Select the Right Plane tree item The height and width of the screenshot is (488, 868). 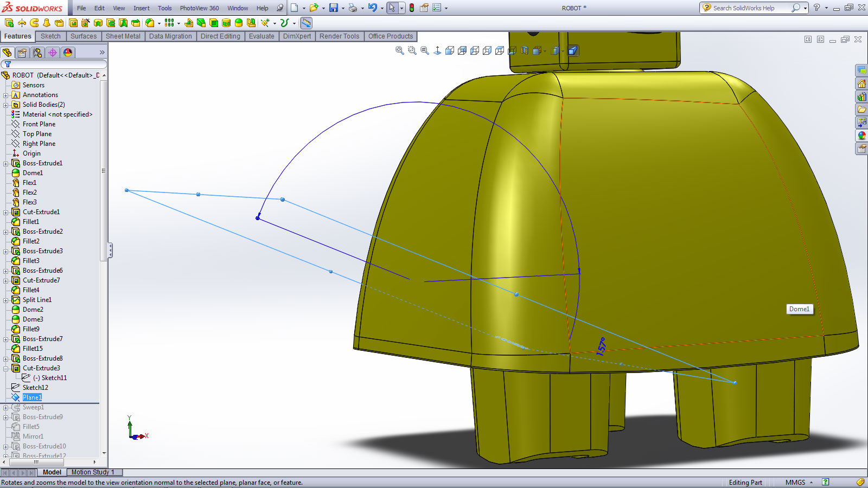click(x=39, y=144)
